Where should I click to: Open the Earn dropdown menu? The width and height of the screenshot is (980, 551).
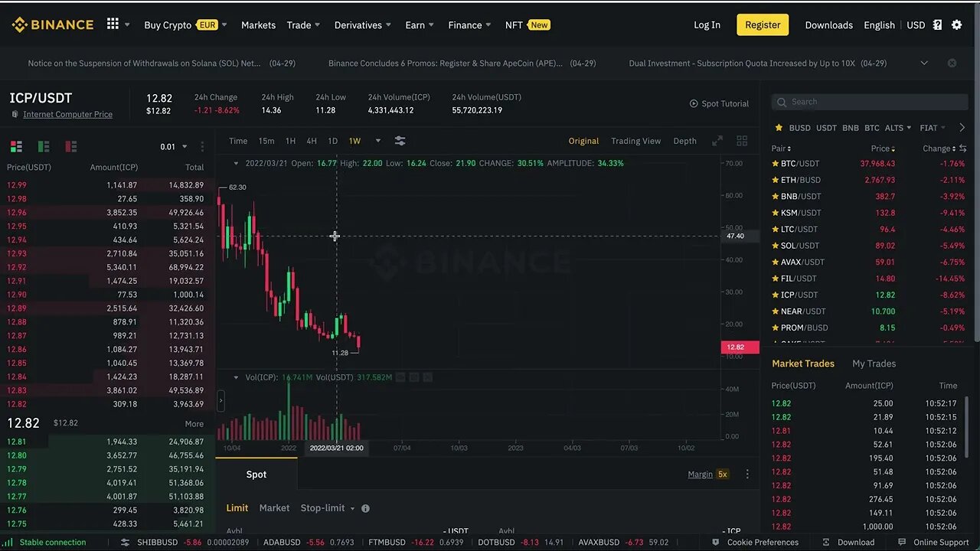click(x=420, y=24)
